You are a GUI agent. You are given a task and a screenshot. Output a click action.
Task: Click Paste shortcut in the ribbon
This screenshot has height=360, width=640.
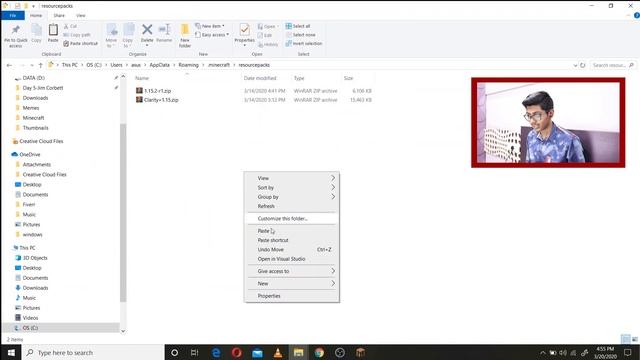pos(81,43)
